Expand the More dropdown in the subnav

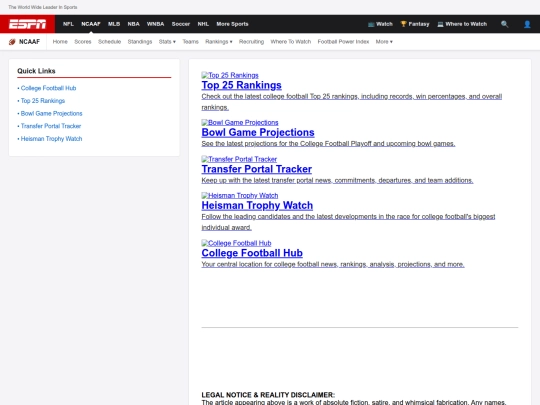[x=384, y=42]
